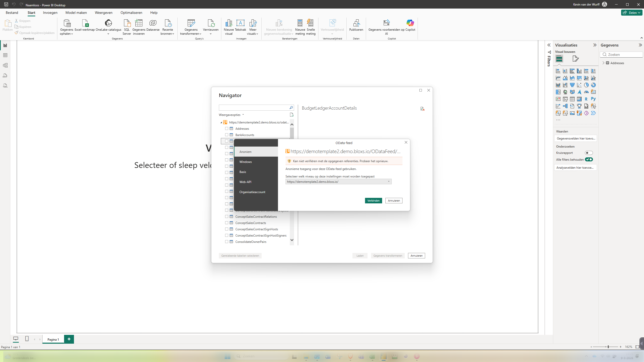This screenshot has height=362, width=644.
Task: Click the Publiceren icon
Action: click(x=356, y=23)
